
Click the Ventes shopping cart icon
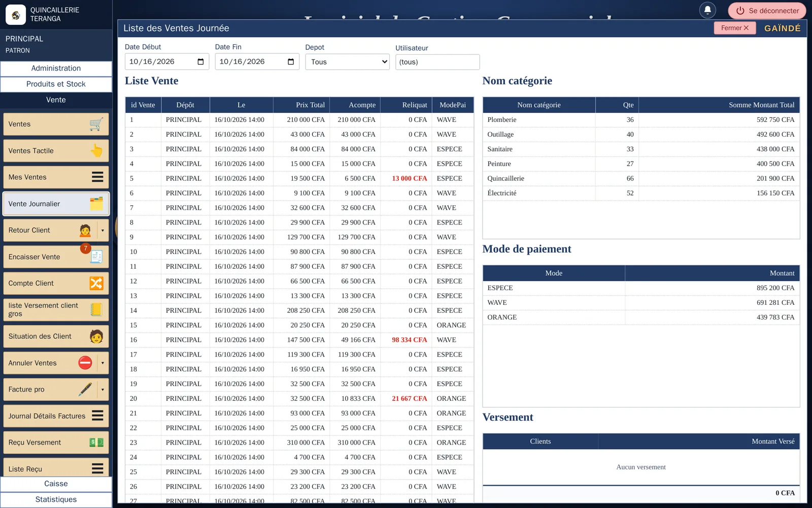(96, 124)
